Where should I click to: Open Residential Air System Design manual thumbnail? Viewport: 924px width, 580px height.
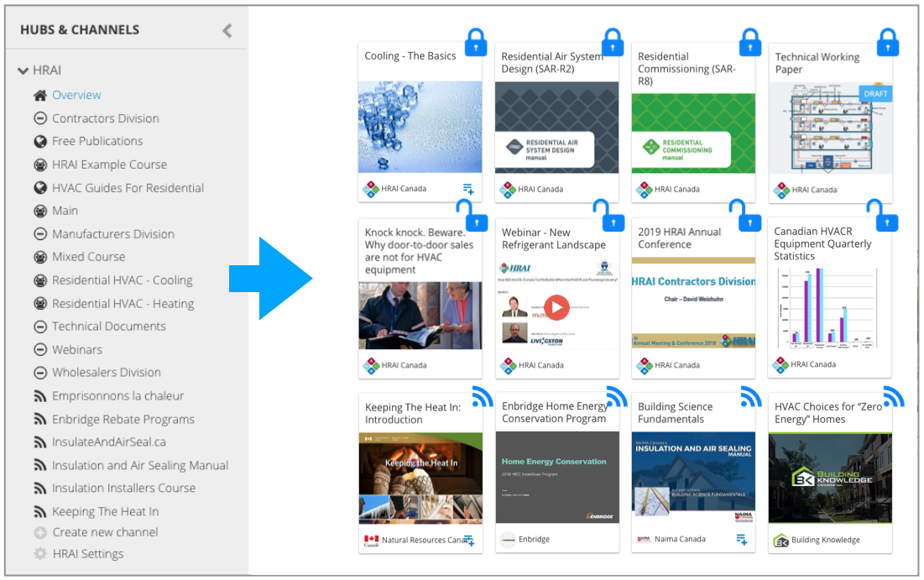(557, 128)
